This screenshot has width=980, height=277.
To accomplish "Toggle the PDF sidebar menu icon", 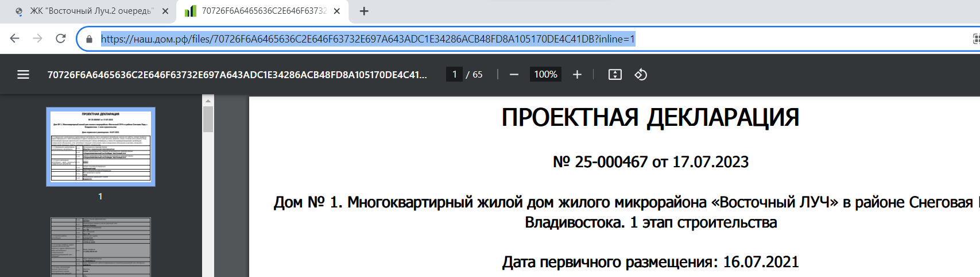I will (23, 75).
